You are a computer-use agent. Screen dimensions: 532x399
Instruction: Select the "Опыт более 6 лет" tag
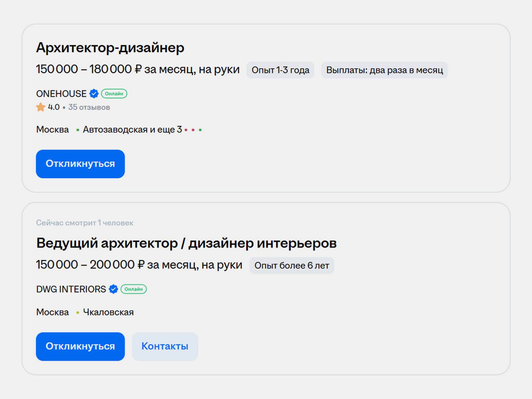[292, 266]
